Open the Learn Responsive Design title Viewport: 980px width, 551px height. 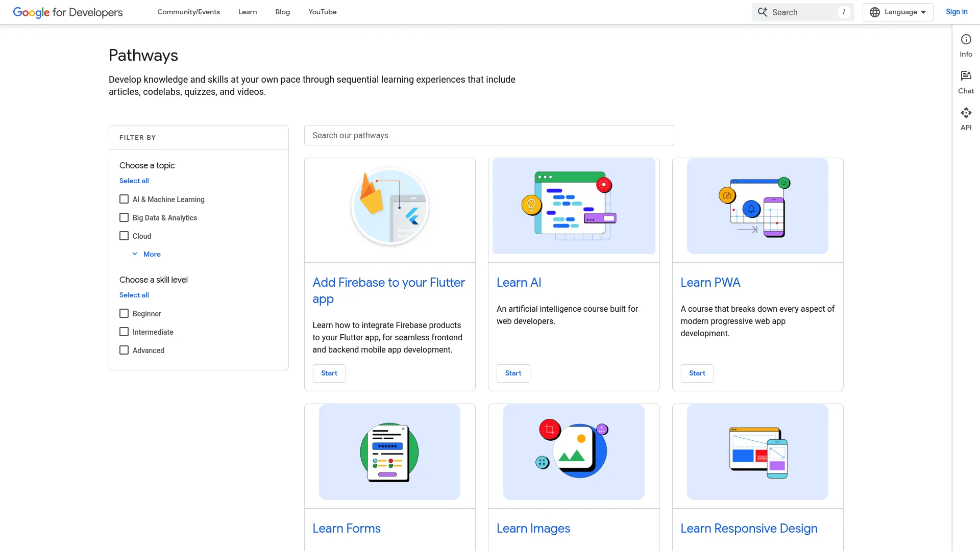(x=749, y=529)
